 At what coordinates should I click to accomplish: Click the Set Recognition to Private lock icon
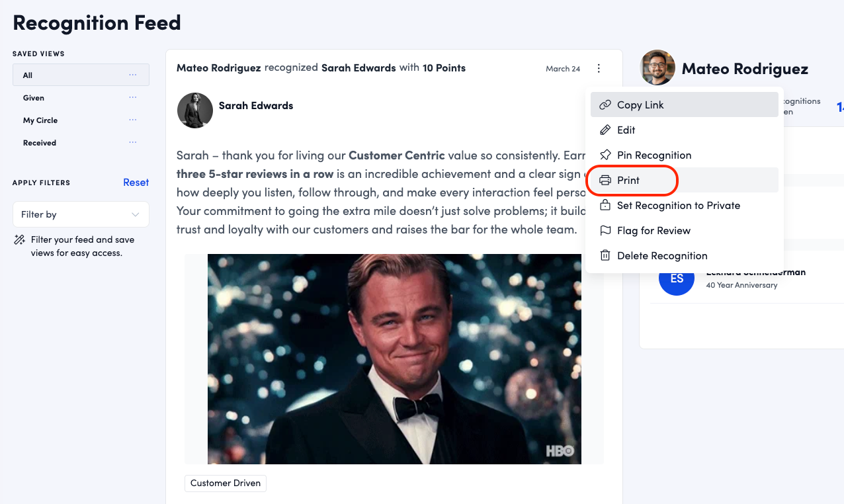pyautogui.click(x=605, y=206)
